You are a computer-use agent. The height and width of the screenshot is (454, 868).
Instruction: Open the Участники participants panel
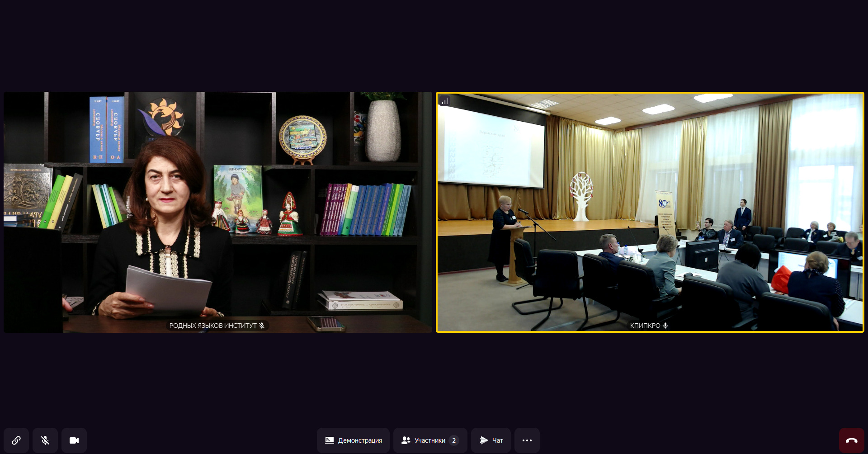tap(430, 440)
